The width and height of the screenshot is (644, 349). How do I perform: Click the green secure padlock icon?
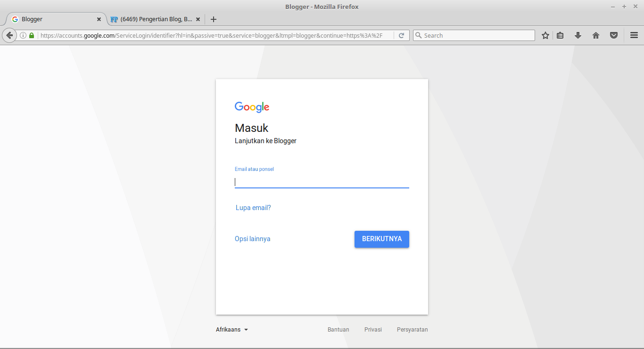32,35
